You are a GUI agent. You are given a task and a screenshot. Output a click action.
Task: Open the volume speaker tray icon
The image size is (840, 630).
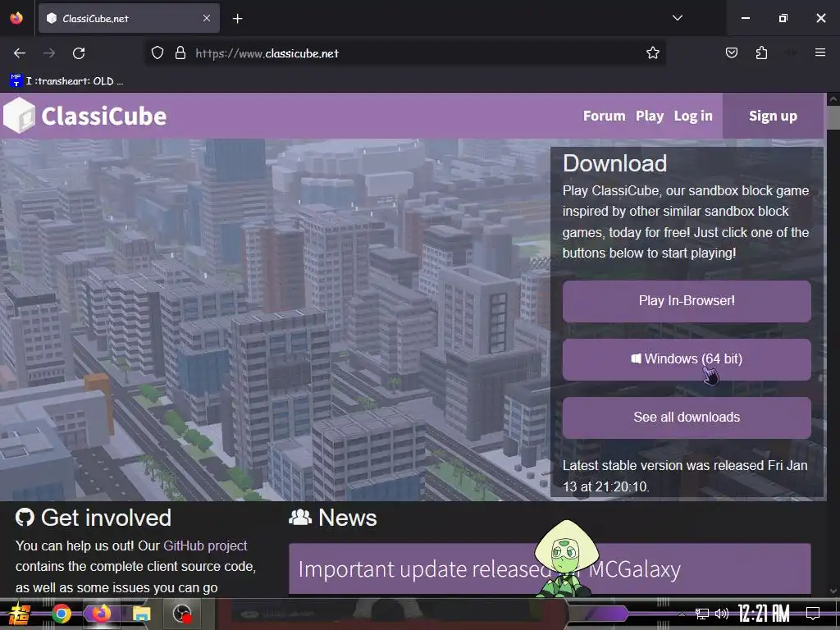pos(722,614)
